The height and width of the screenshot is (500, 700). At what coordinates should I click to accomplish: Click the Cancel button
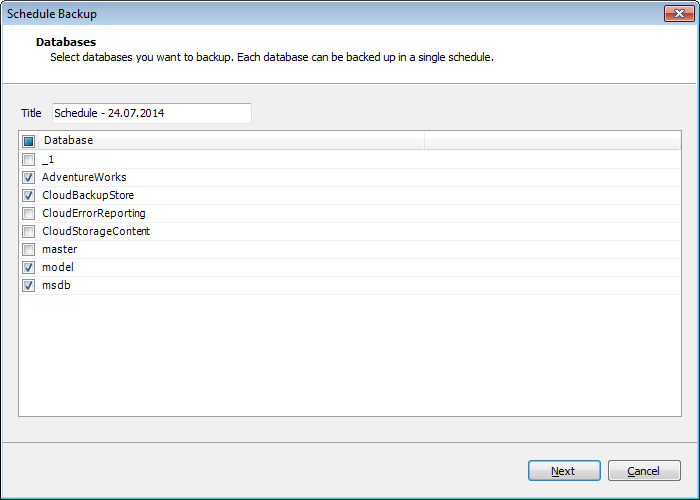click(x=644, y=471)
